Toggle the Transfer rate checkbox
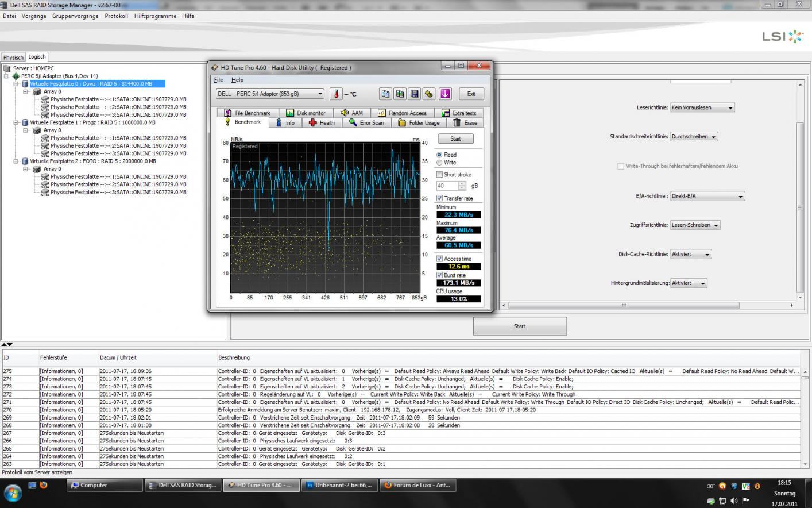This screenshot has width=812, height=508. point(439,198)
